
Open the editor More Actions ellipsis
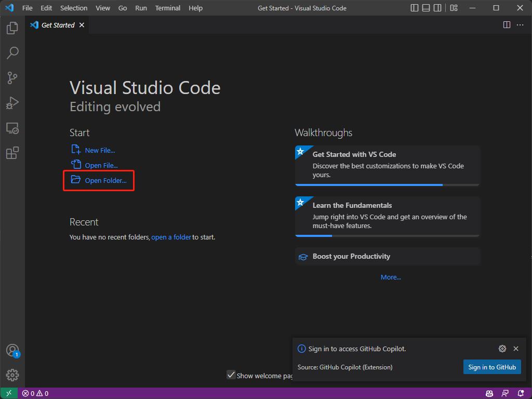point(520,25)
